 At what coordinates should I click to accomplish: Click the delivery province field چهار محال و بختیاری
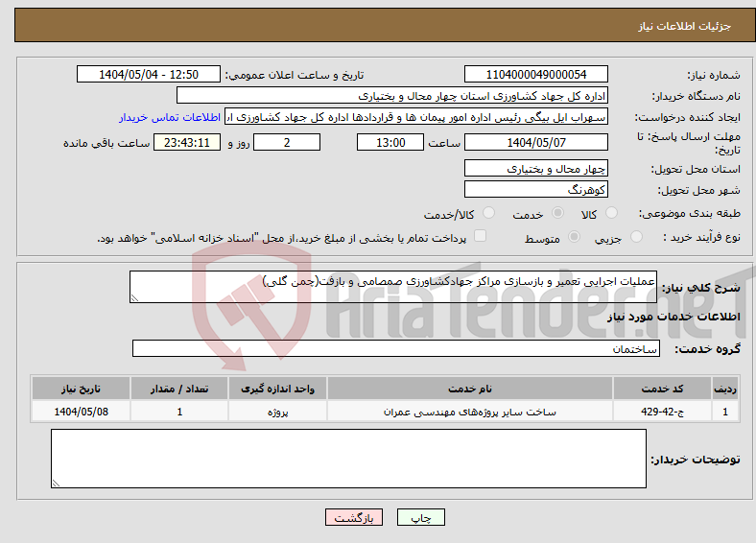[x=536, y=168]
